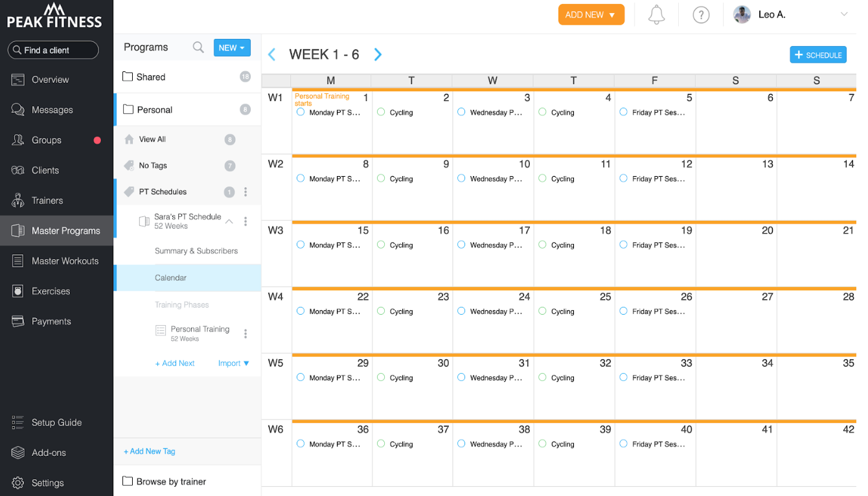This screenshot has width=868, height=496.
Task: Click the Find a client search field
Action: 53,50
